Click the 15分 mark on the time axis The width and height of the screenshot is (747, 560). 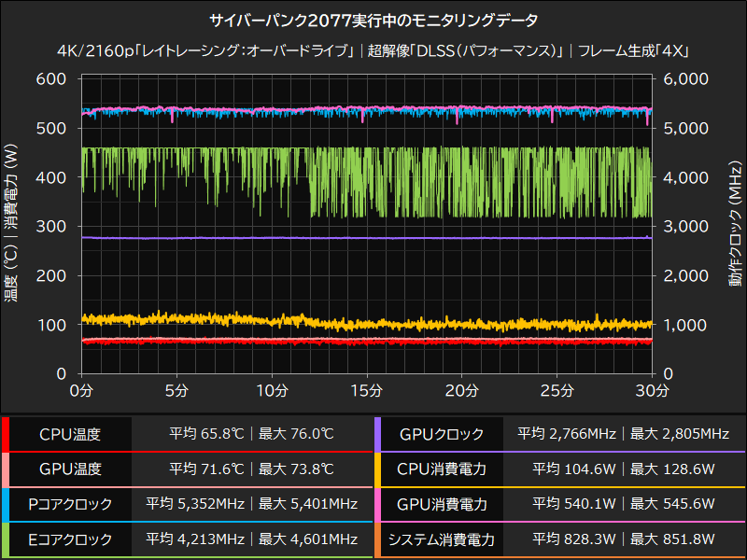pos(367,388)
